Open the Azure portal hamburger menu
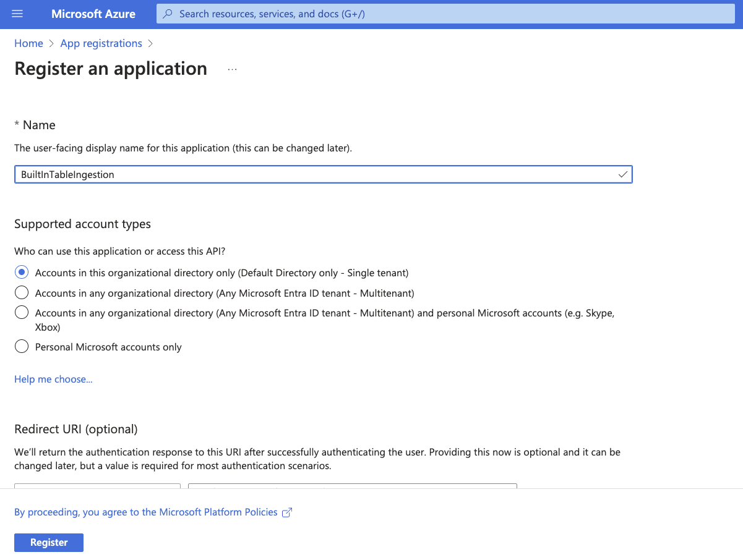 click(17, 14)
